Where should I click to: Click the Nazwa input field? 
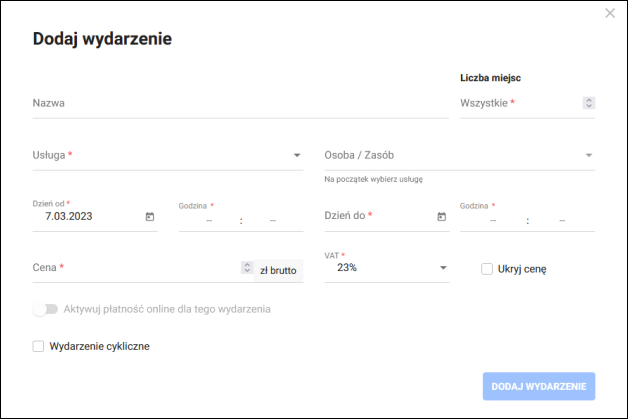(240, 102)
